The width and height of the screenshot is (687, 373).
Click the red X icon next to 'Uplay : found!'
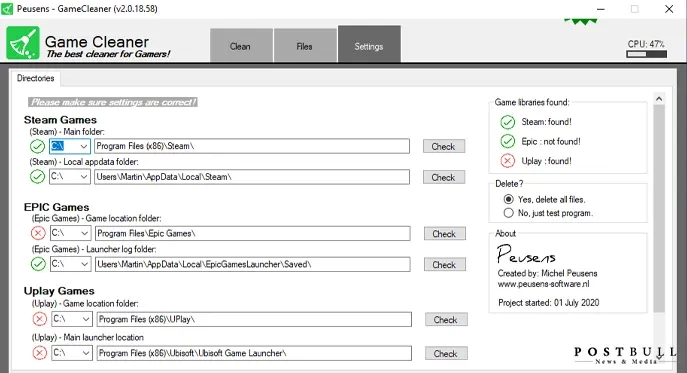(507, 161)
